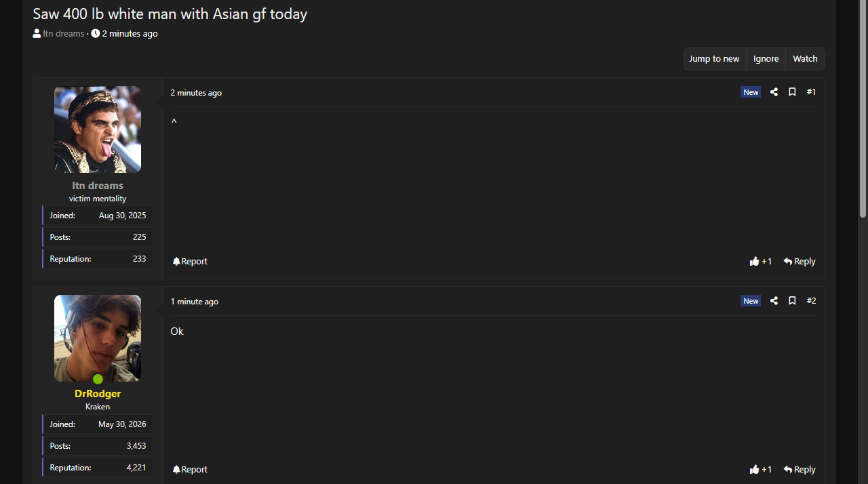This screenshot has width=868, height=484.
Task: Report the first post by ltn dreams
Action: point(190,262)
